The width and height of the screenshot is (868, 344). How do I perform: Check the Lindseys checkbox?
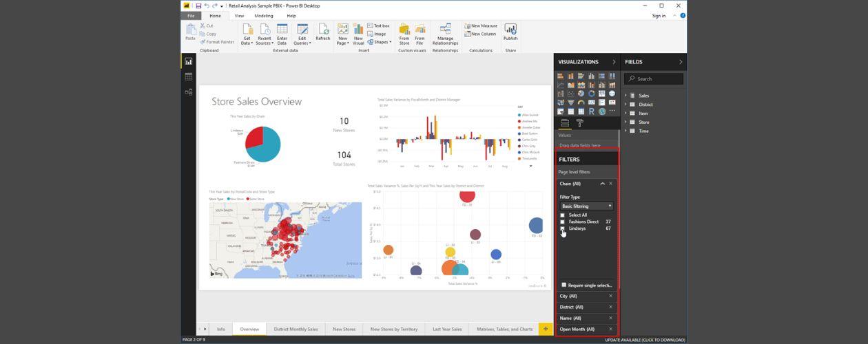(x=562, y=228)
